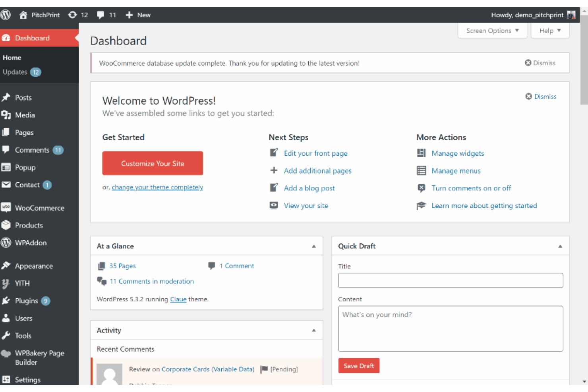Click the YITH sidebar icon
This screenshot has width=588, height=392.
click(x=6, y=283)
